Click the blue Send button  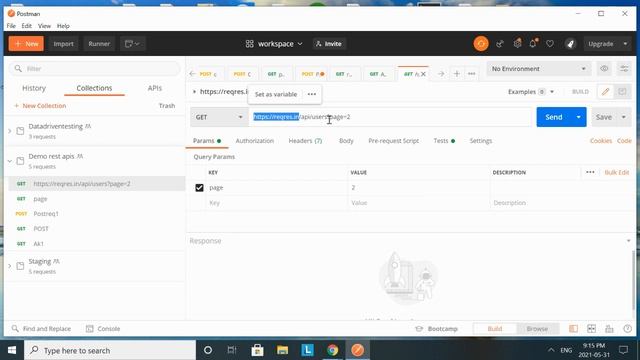pos(554,117)
